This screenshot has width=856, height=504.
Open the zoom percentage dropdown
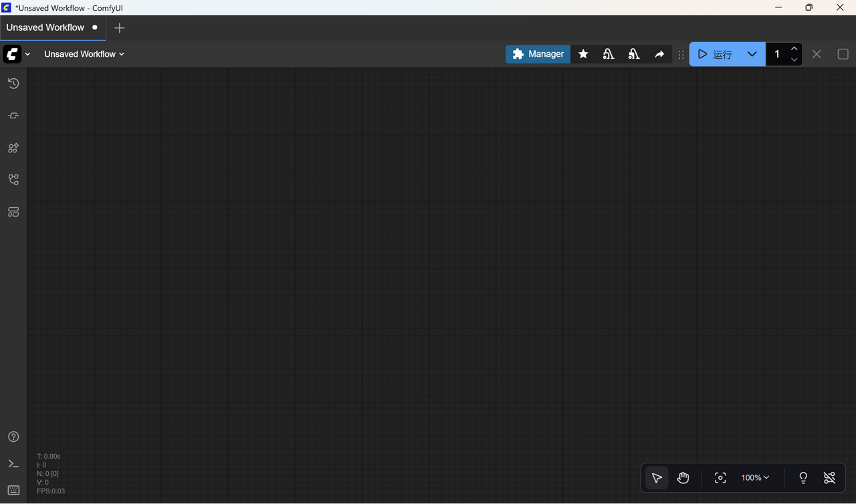coord(754,477)
